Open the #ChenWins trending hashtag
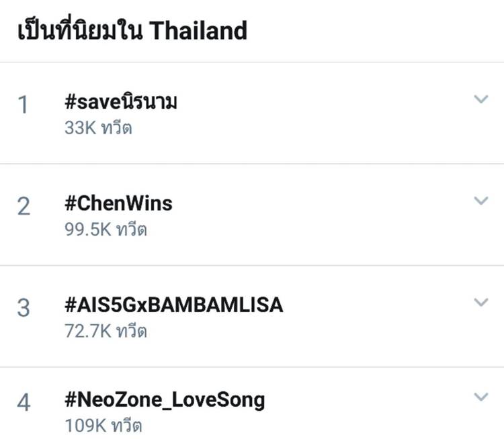The image size is (504, 439). coord(118,203)
